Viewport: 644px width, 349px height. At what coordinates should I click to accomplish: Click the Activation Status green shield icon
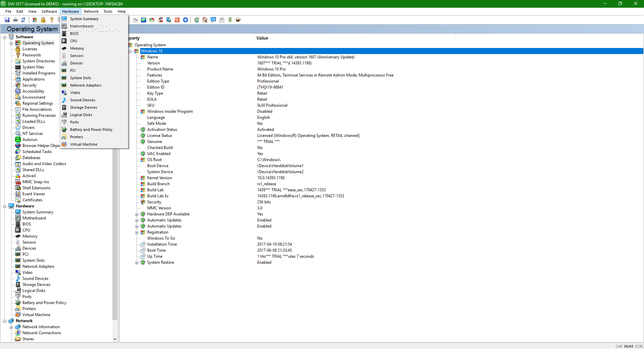tap(143, 130)
